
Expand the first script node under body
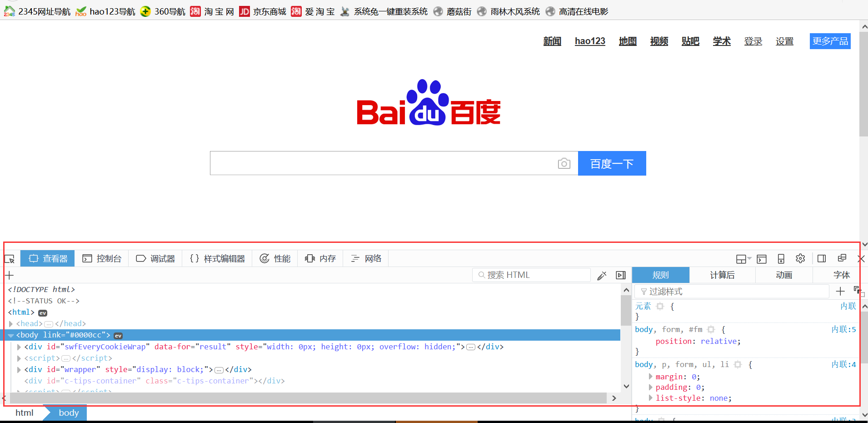click(x=19, y=358)
